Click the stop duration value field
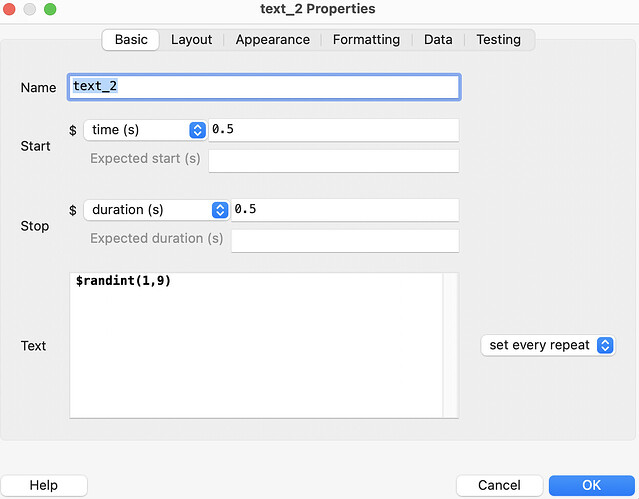 click(344, 210)
